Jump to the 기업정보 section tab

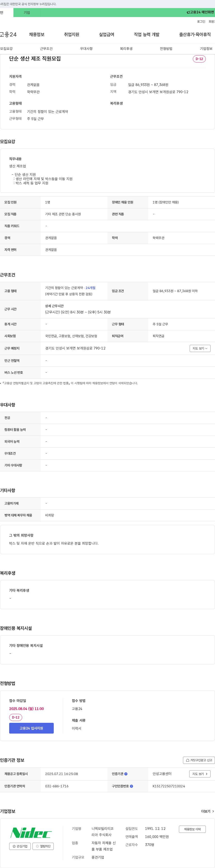206,49
